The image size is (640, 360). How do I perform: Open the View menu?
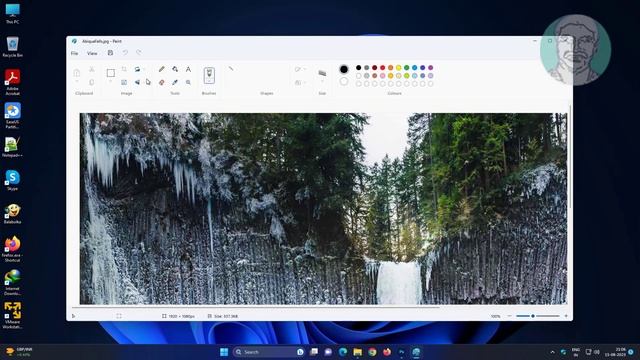(92, 53)
